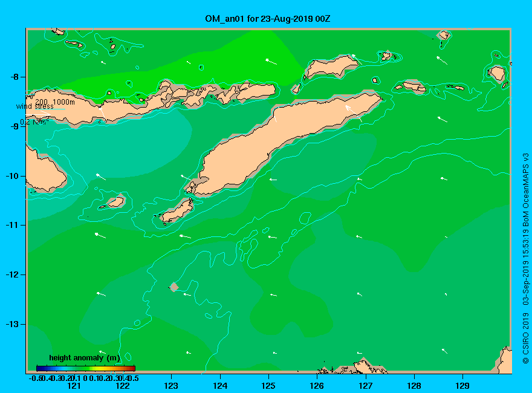The height and width of the screenshot is (393, 532).
Task: Click the Sumba island at left map edge
Action: click(44, 173)
